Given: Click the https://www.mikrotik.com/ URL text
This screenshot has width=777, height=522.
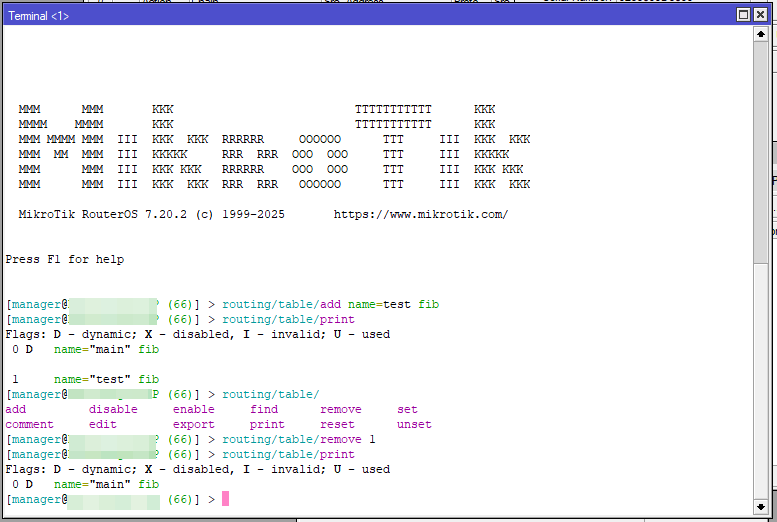Looking at the screenshot, I should point(420,214).
